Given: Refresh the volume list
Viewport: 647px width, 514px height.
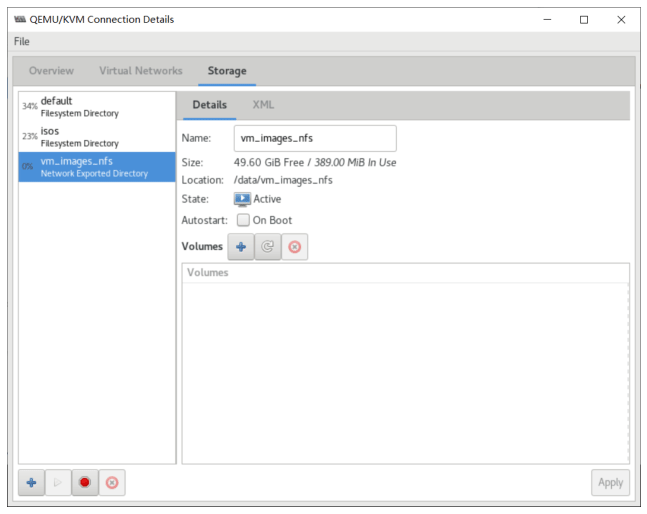Looking at the screenshot, I should click(x=268, y=247).
